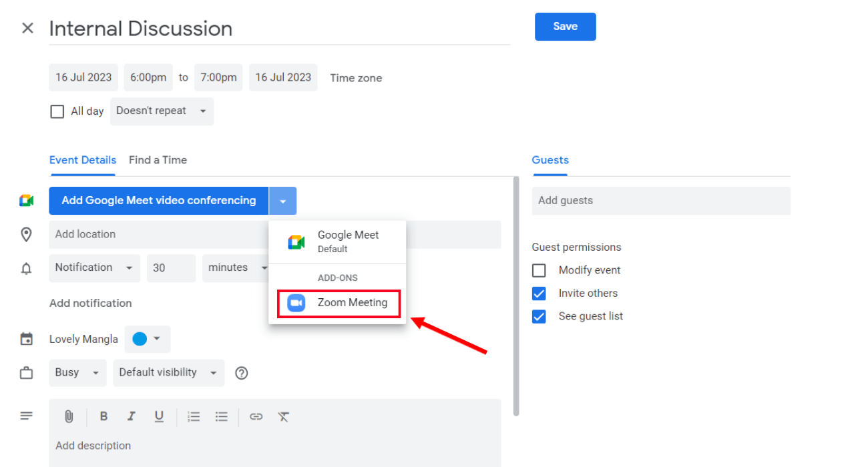Click the description lines icon
Viewport: 868px width, 467px height.
pyautogui.click(x=27, y=416)
